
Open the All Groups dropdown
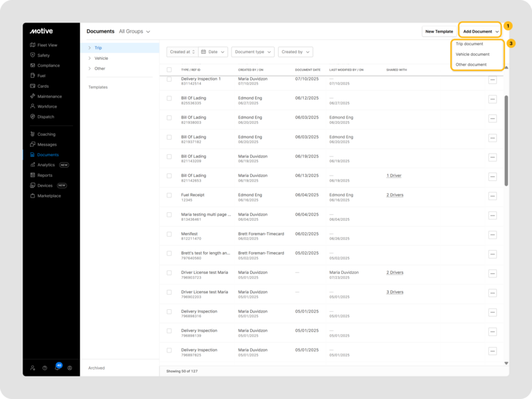pos(134,31)
